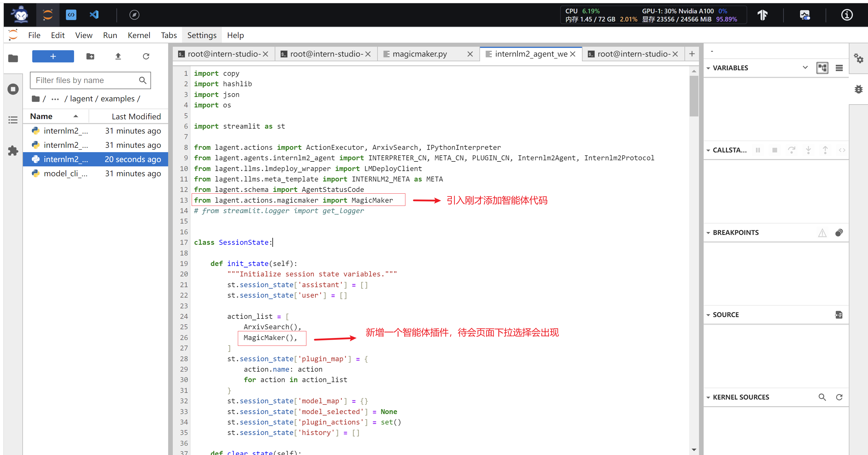Click the upload files icon

(x=118, y=56)
